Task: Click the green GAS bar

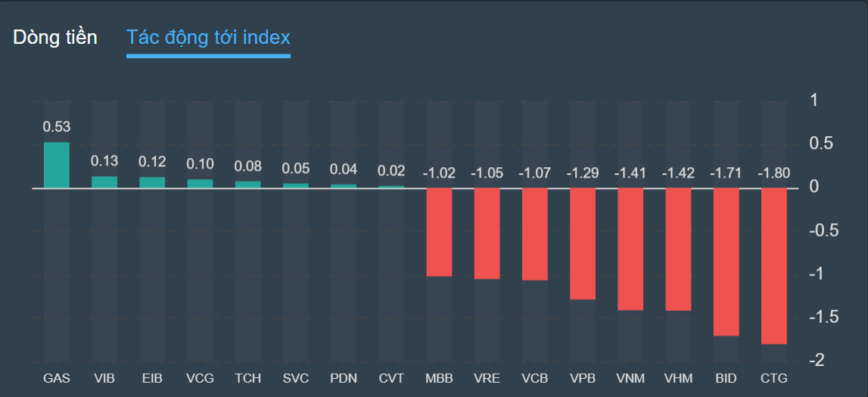Action: 57,165
